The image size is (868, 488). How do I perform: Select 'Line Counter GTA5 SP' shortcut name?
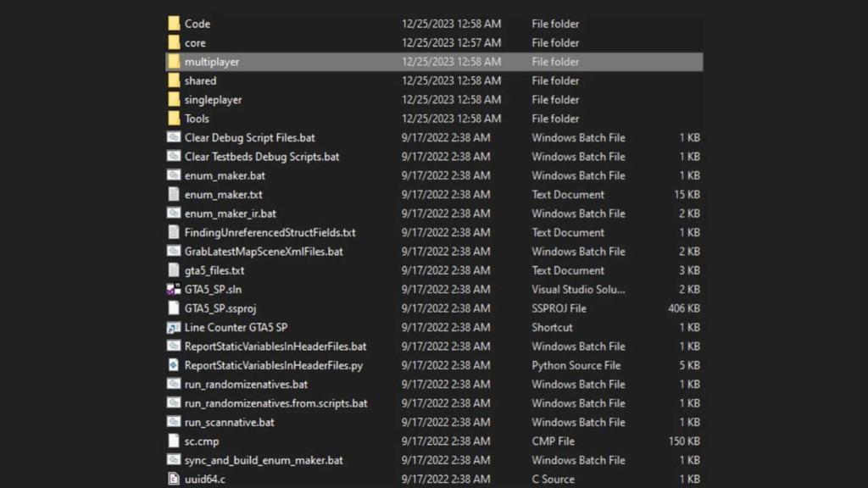(236, 327)
